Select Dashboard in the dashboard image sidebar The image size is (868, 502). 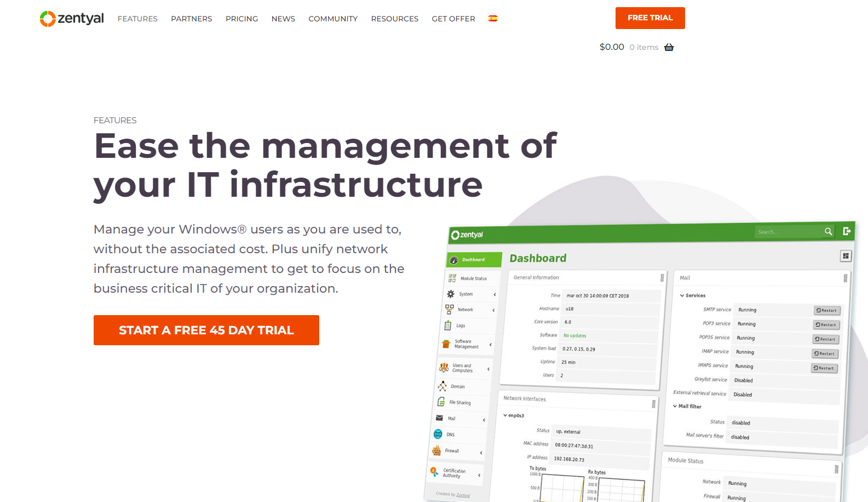(475, 259)
